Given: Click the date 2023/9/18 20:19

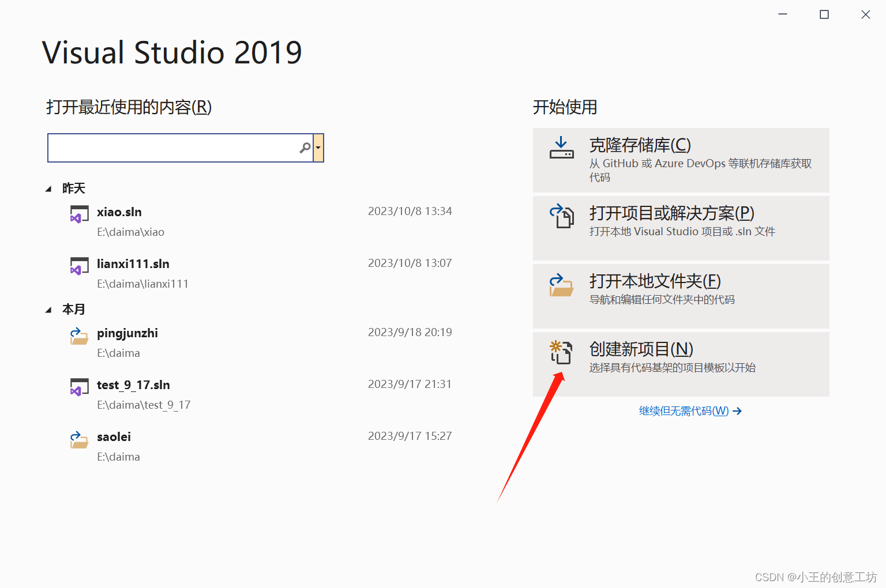Looking at the screenshot, I should coord(410,333).
